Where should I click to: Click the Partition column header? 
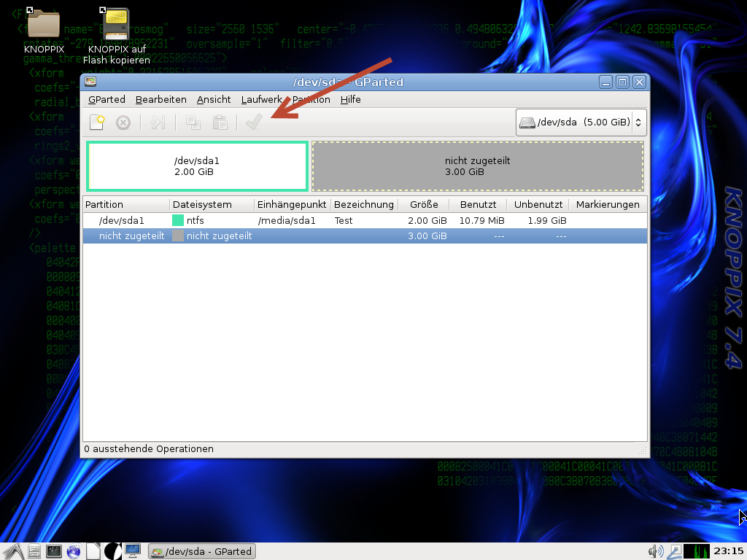coord(126,204)
